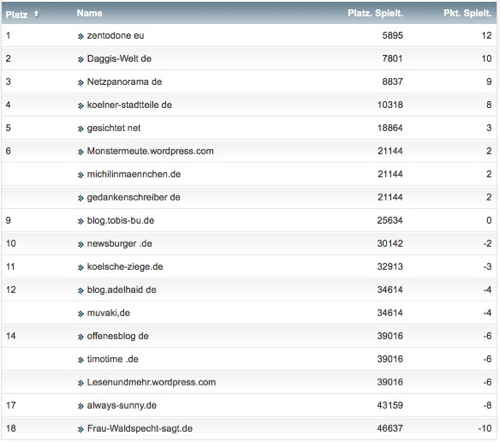
Task: Sort by the Name column header
Action: click(x=89, y=13)
